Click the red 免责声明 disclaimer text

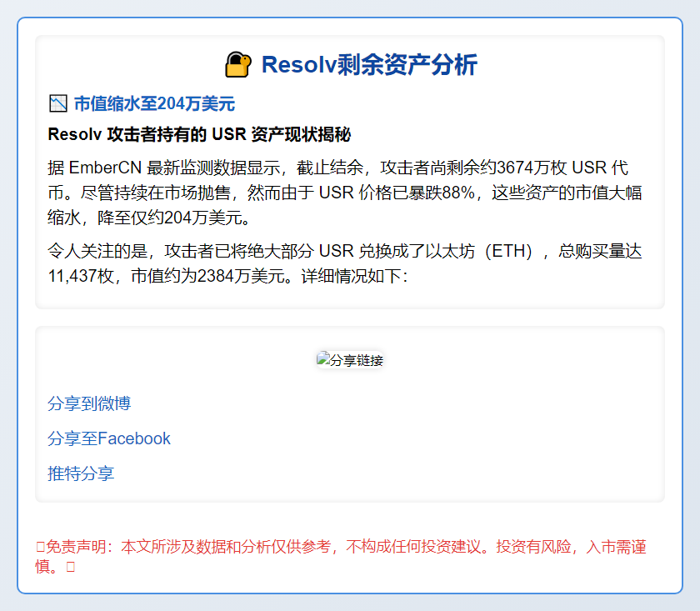[342, 556]
